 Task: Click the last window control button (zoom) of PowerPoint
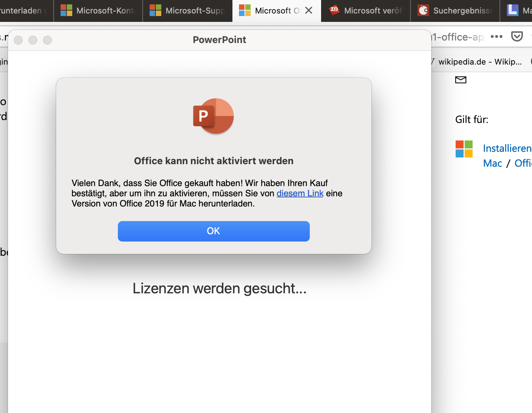47,40
